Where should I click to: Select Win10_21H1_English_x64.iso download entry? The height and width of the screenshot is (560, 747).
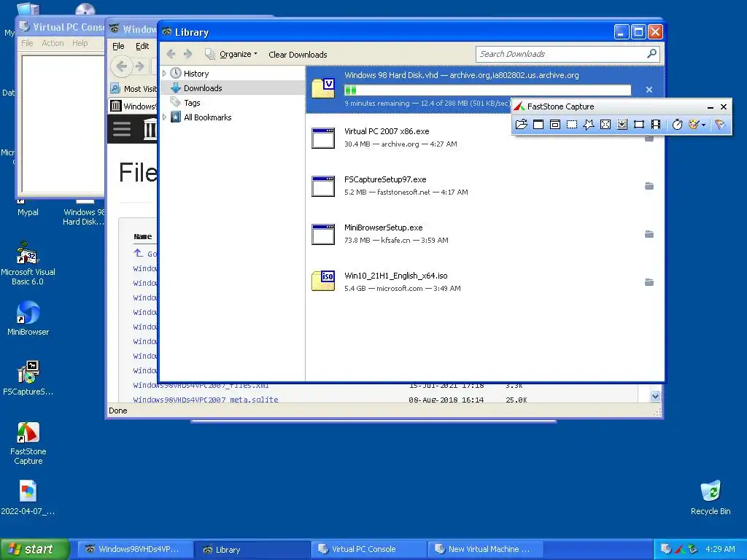tap(484, 282)
